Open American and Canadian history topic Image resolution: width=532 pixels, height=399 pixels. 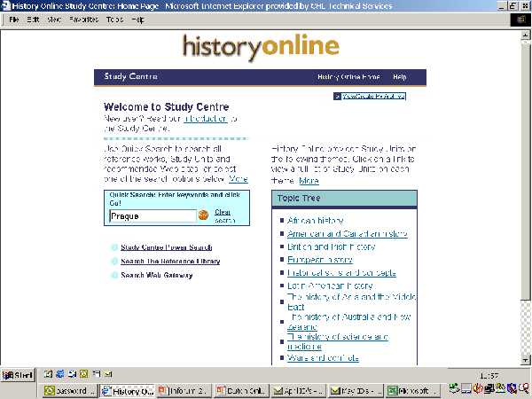[x=347, y=234]
